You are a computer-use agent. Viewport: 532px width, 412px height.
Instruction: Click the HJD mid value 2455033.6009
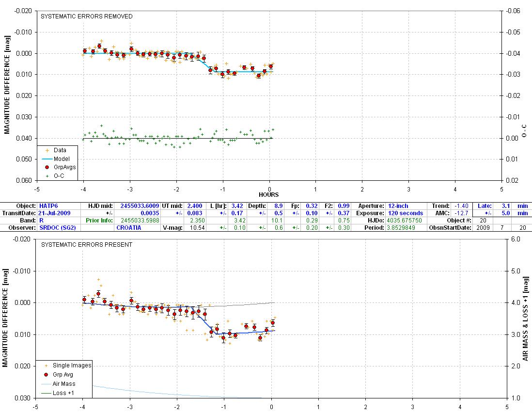click(x=140, y=206)
